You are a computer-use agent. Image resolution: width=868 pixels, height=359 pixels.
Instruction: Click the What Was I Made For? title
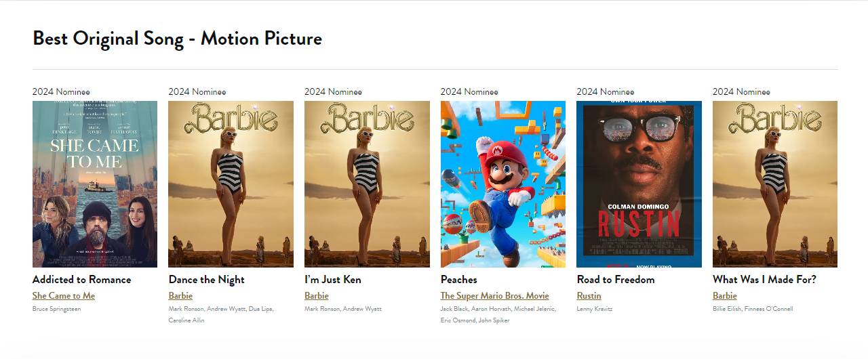click(x=764, y=280)
